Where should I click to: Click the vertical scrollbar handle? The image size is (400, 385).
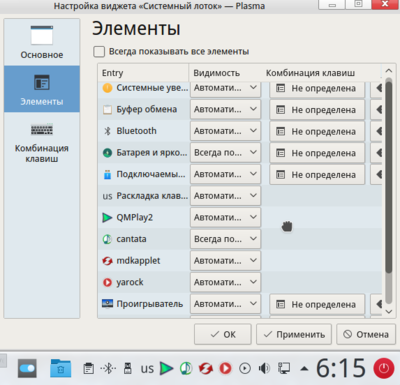tap(388, 177)
